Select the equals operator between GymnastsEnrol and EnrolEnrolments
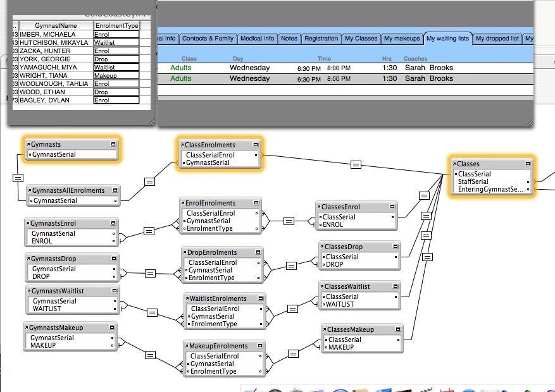 point(149,231)
